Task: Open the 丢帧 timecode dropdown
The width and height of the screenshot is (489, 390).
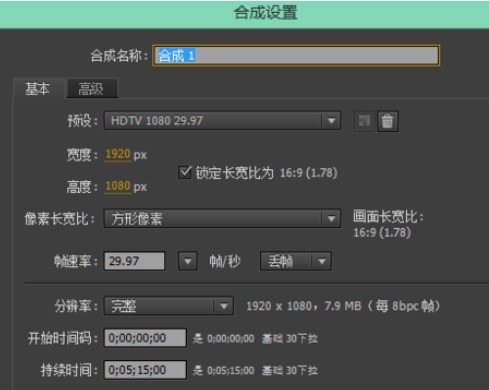Action: tap(296, 261)
